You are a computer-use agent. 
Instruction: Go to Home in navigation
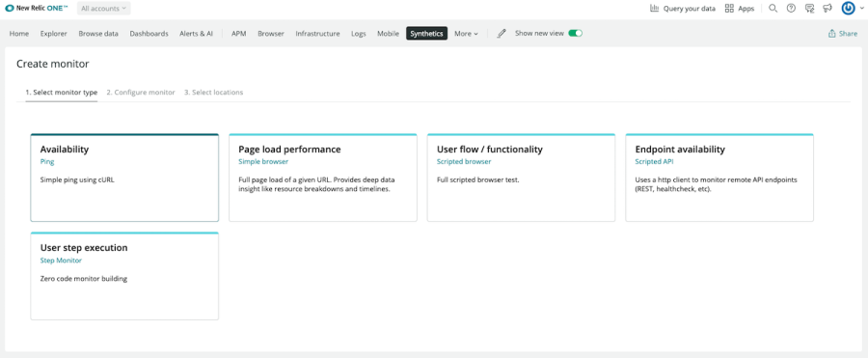(x=19, y=33)
